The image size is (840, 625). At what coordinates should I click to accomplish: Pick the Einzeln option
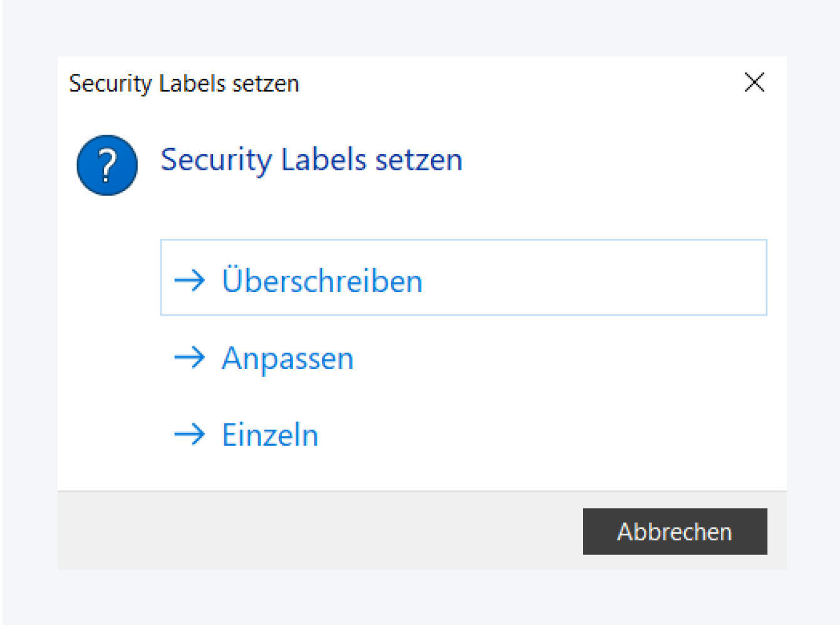[x=270, y=435]
